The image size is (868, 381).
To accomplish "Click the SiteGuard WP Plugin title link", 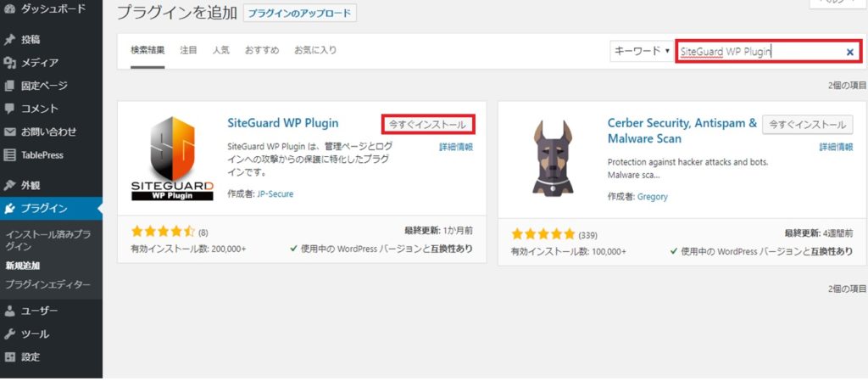I will pos(283,122).
